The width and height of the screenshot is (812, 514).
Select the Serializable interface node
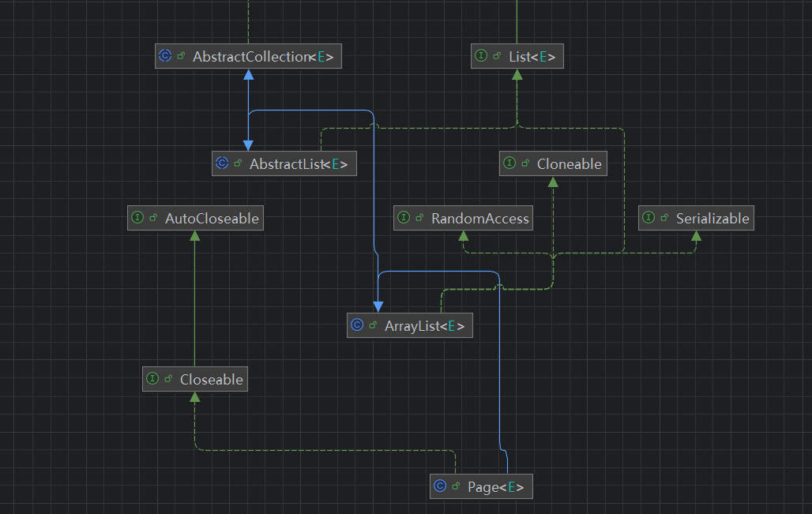tap(696, 218)
